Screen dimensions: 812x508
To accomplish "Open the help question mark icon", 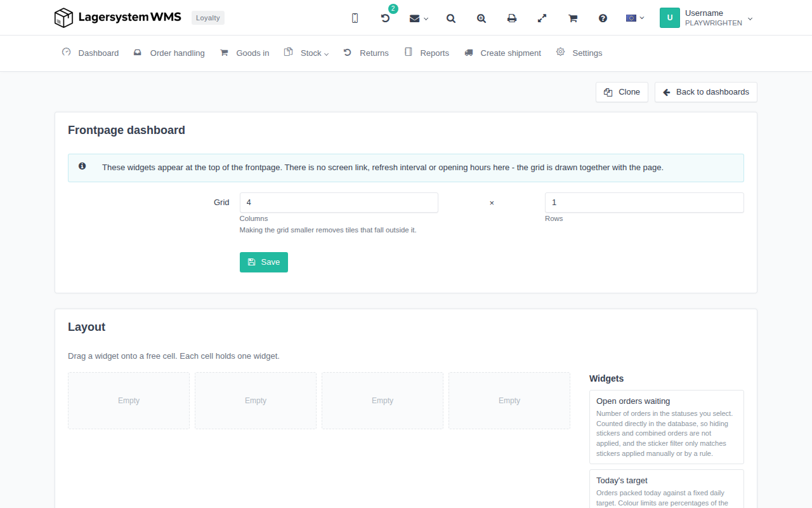I will (603, 18).
